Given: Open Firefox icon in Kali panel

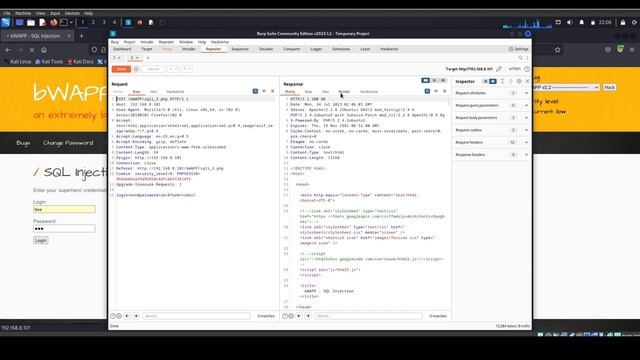Looking at the screenshot, I should (53, 22).
